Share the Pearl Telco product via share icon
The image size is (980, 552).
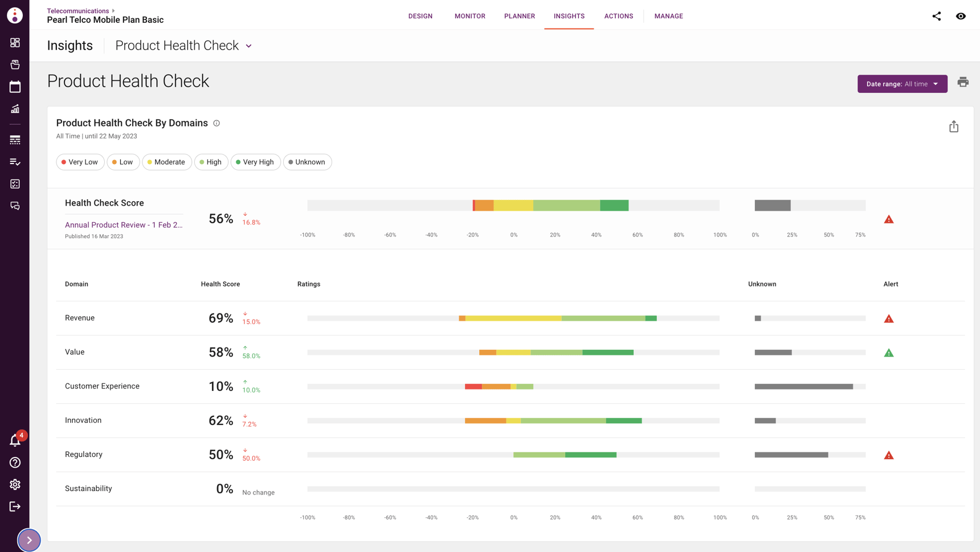[936, 16]
